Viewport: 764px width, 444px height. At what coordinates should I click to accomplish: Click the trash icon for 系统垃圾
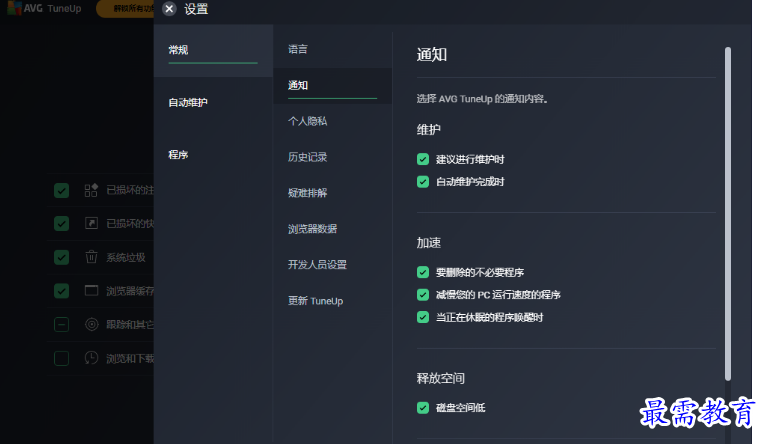coord(91,257)
